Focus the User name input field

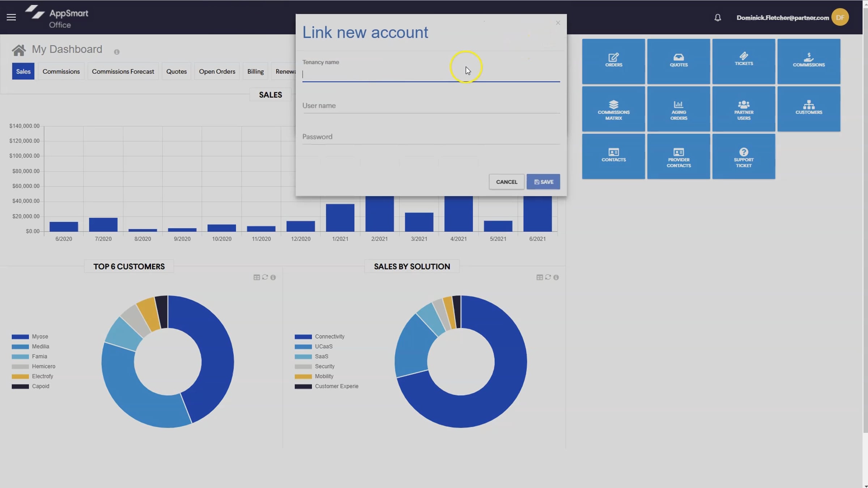click(x=430, y=106)
